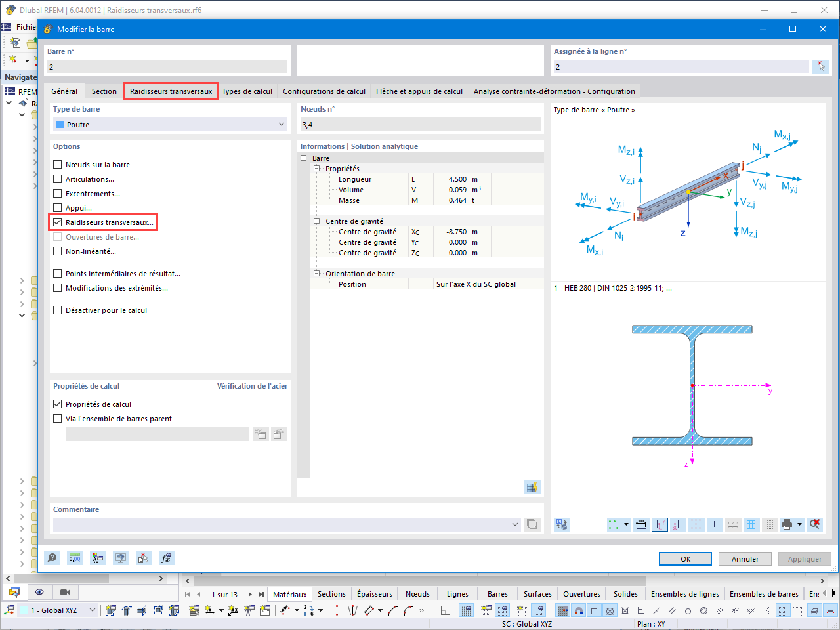Image resolution: width=840 pixels, height=630 pixels.
Task: Click the eye display tab in Navigator
Action: tap(39, 592)
